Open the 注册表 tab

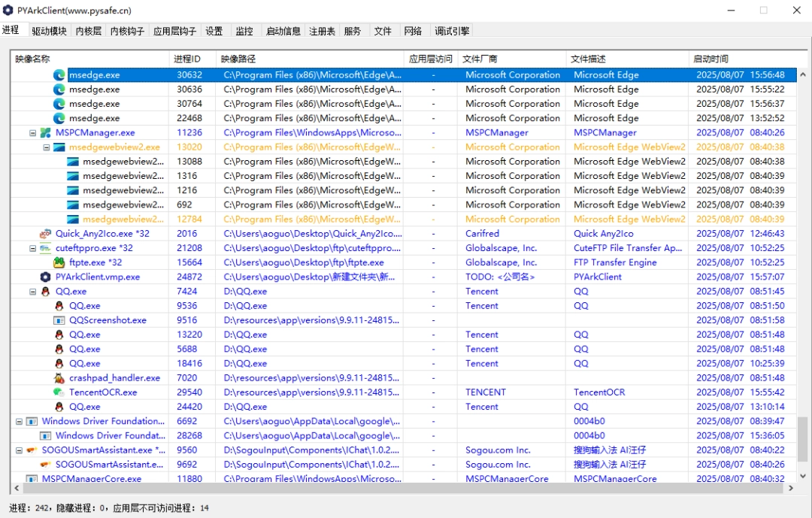[x=322, y=31]
